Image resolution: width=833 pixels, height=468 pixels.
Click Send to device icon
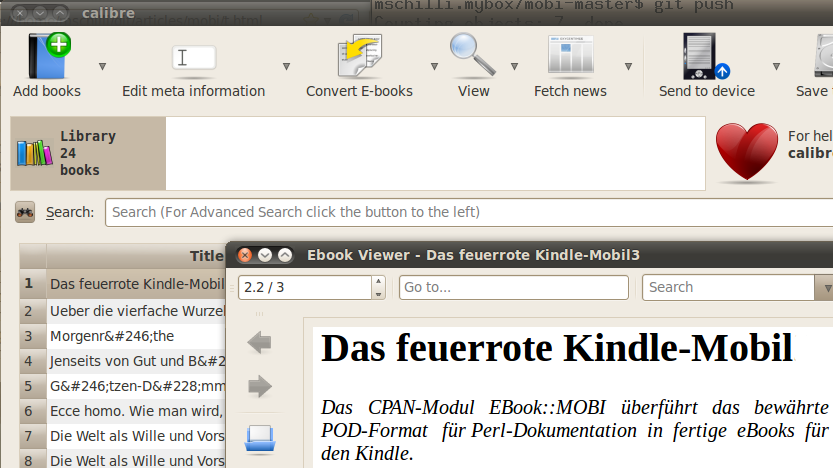click(x=706, y=56)
